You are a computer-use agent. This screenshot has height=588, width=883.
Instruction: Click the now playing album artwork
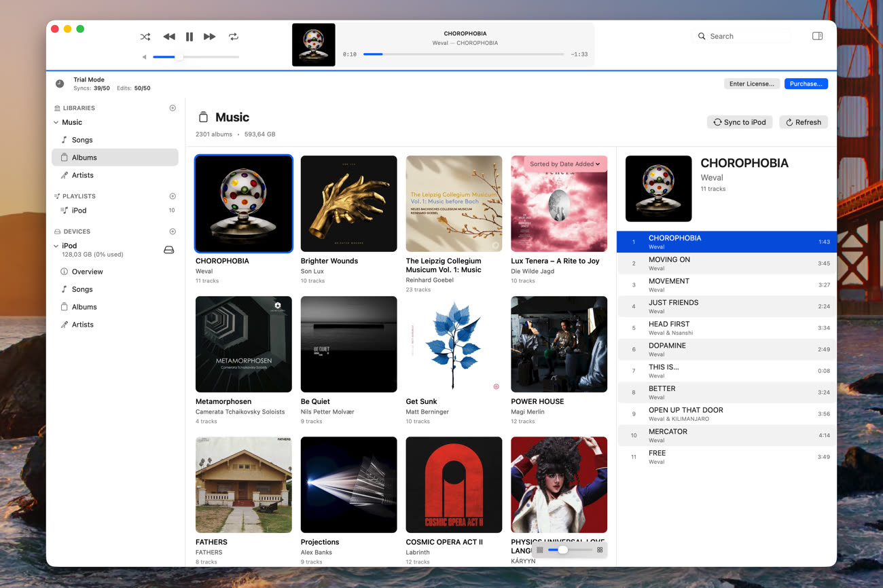(x=314, y=45)
